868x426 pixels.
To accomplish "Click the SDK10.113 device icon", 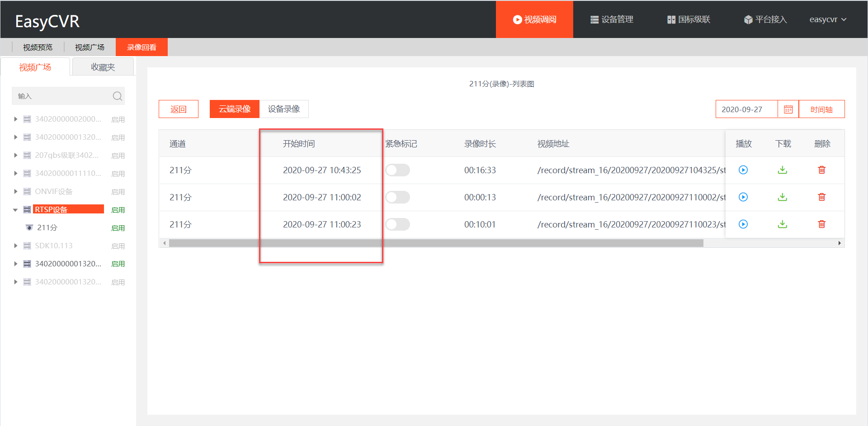I will 27,246.
